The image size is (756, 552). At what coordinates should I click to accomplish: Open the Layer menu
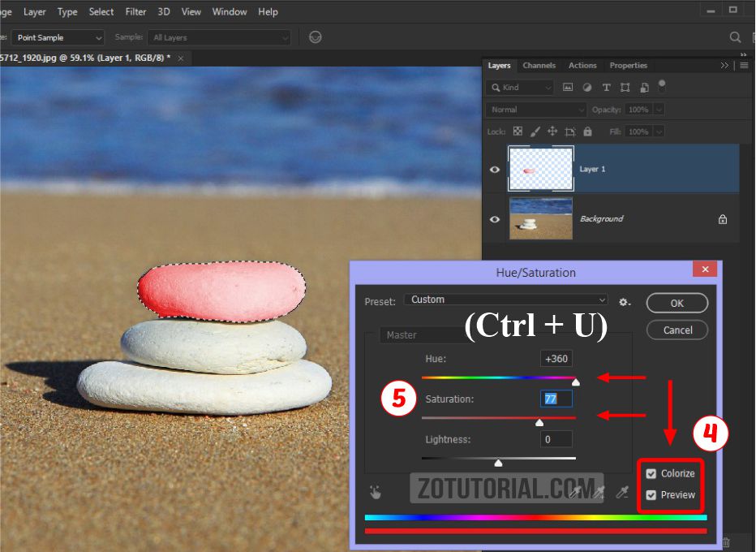(34, 12)
